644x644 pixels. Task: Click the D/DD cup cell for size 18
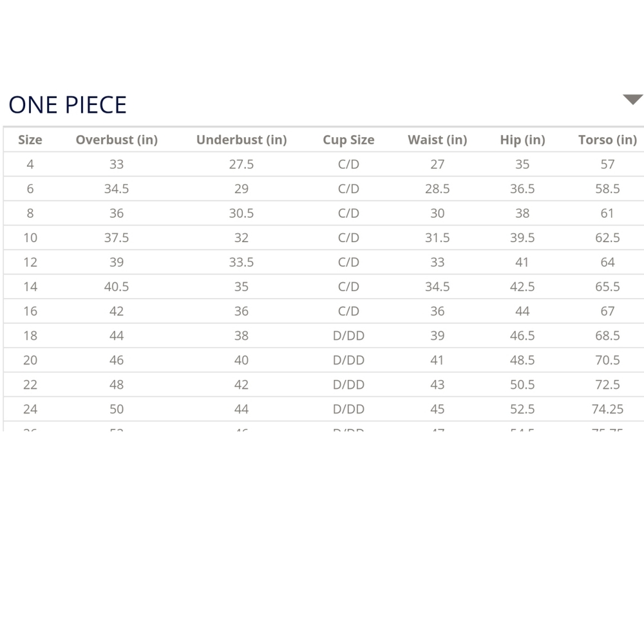click(x=348, y=336)
